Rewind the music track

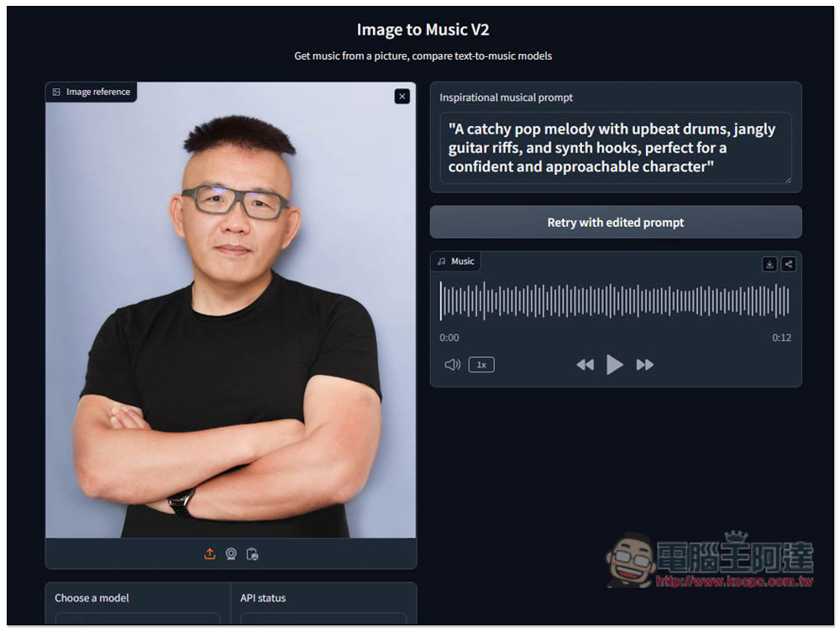coord(585,365)
